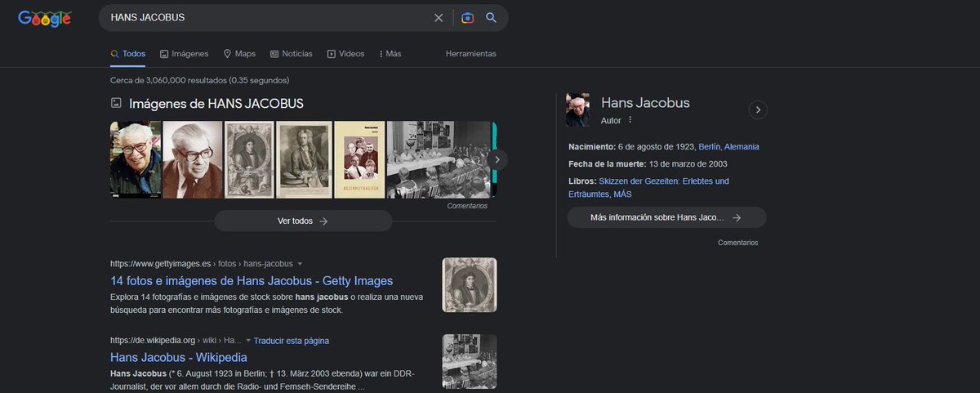The width and height of the screenshot is (980, 393).
Task: Open three-dot menu next to Autor
Action: 630,120
